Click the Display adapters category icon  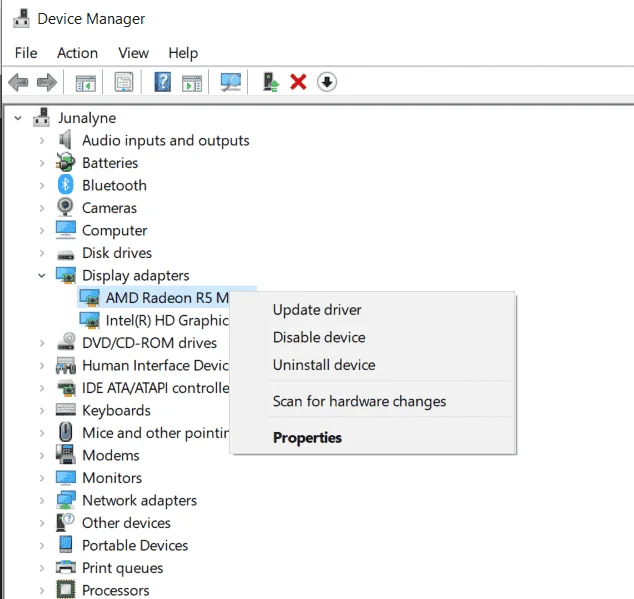click(x=66, y=275)
